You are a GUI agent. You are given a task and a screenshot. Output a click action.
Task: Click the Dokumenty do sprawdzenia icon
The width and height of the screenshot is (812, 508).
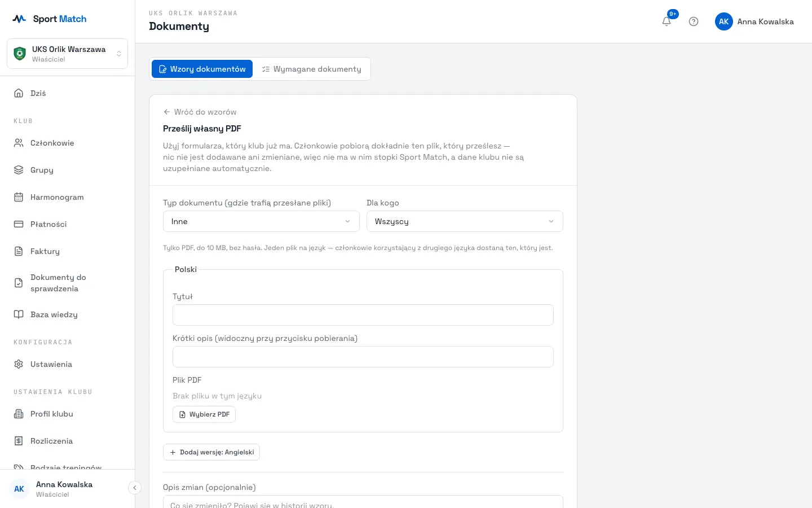(19, 283)
